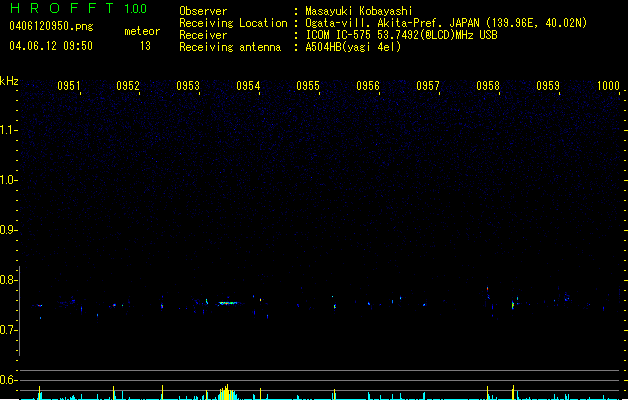Viewport: 629px width, 400px height.
Task: Select the filename 0406120950.png
Action: click(x=51, y=26)
